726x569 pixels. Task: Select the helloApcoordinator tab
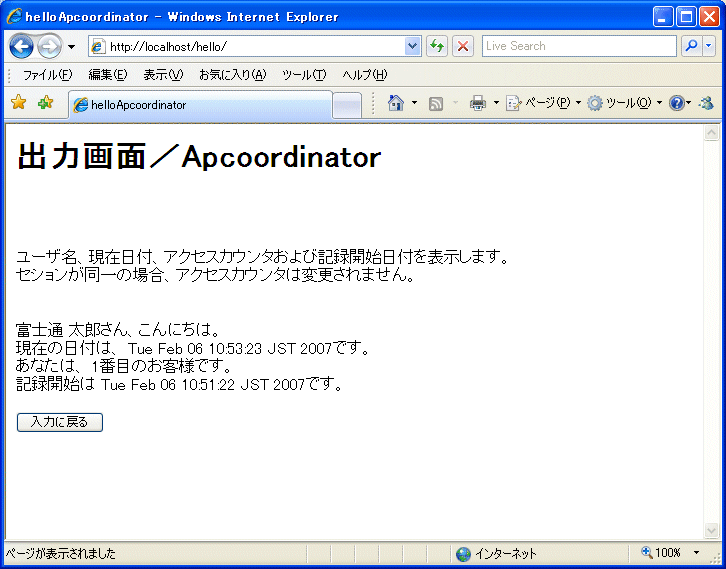click(x=200, y=105)
